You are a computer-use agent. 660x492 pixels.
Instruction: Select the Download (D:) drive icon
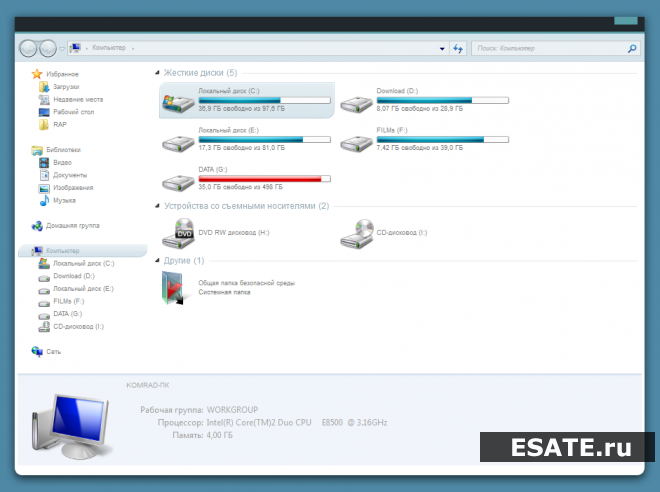click(x=357, y=104)
